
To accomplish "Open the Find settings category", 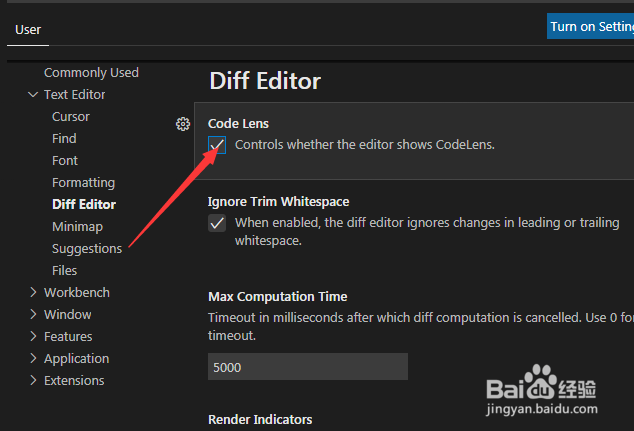I will 64,139.
